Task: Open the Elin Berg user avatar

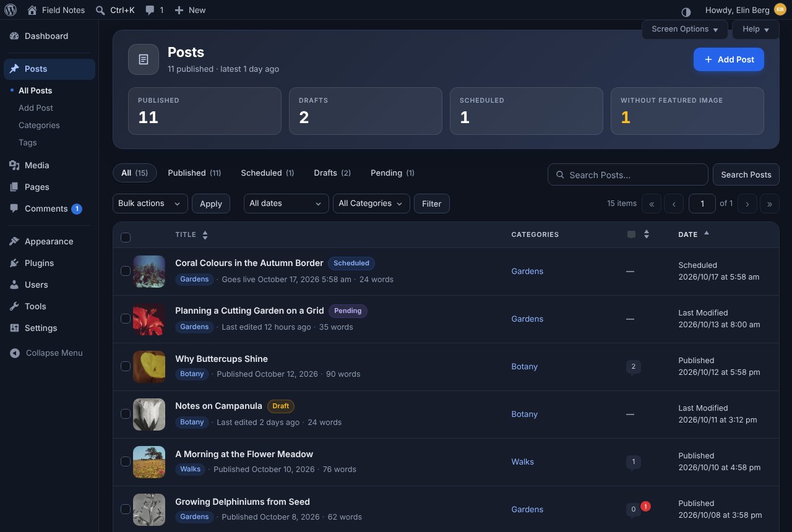Action: [x=780, y=10]
